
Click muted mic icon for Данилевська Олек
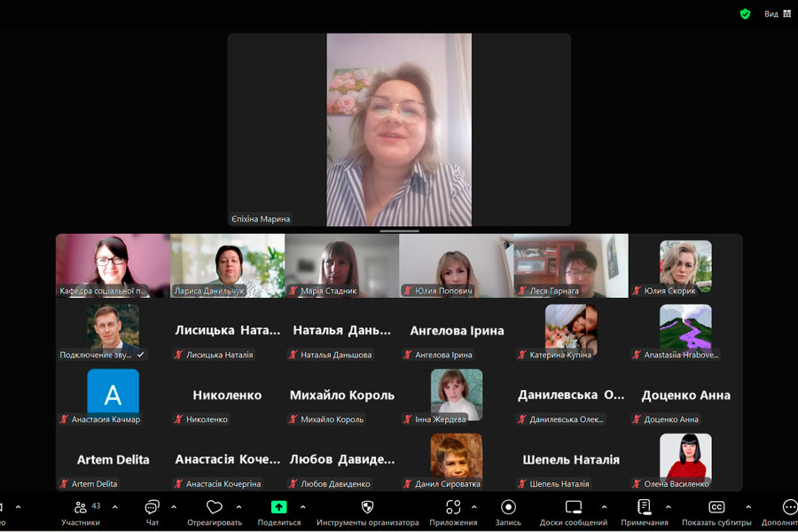(x=522, y=419)
